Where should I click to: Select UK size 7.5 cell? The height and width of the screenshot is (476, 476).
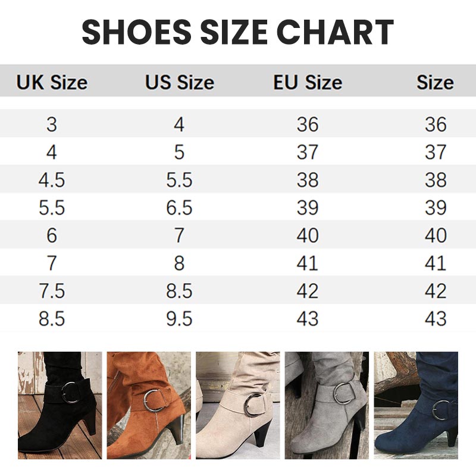[52, 291]
